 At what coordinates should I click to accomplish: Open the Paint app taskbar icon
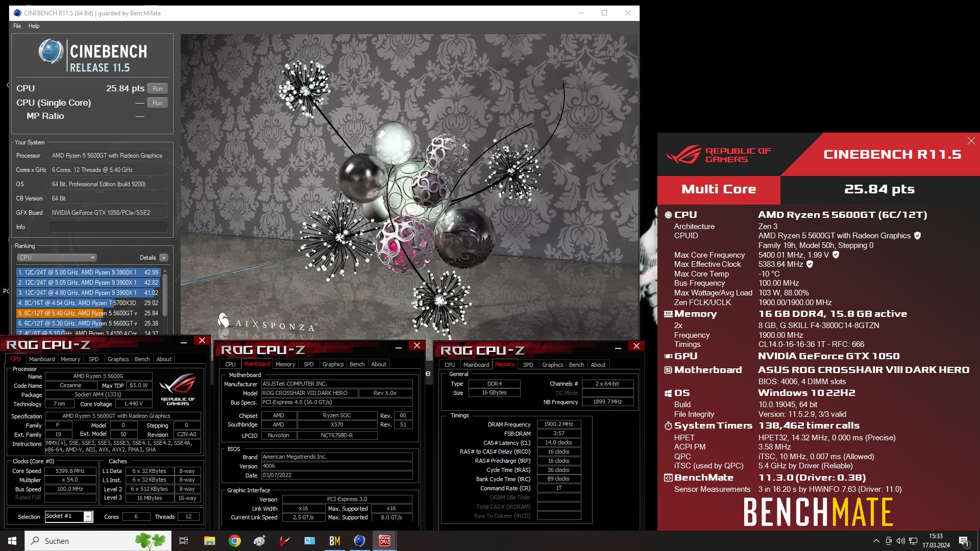point(259,541)
